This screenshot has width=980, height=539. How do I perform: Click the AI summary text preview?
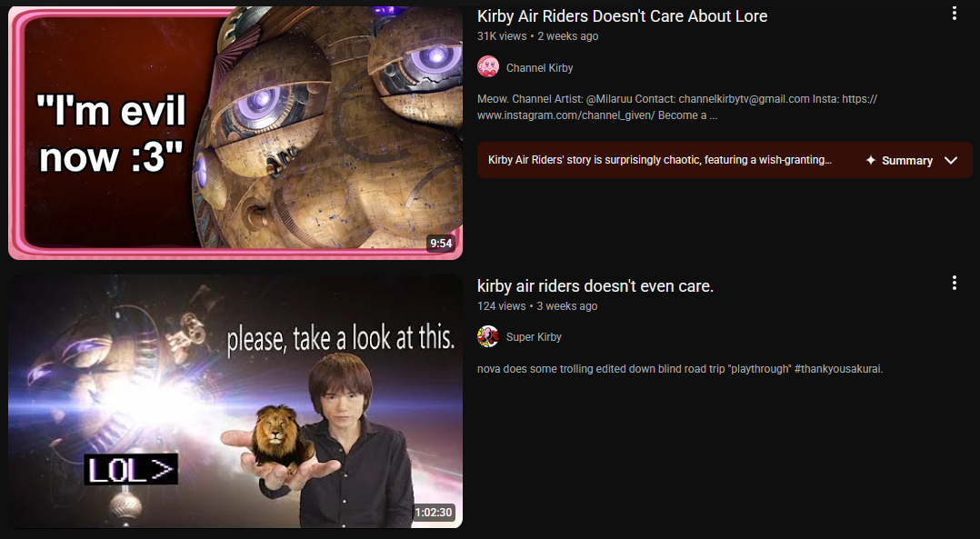click(659, 160)
